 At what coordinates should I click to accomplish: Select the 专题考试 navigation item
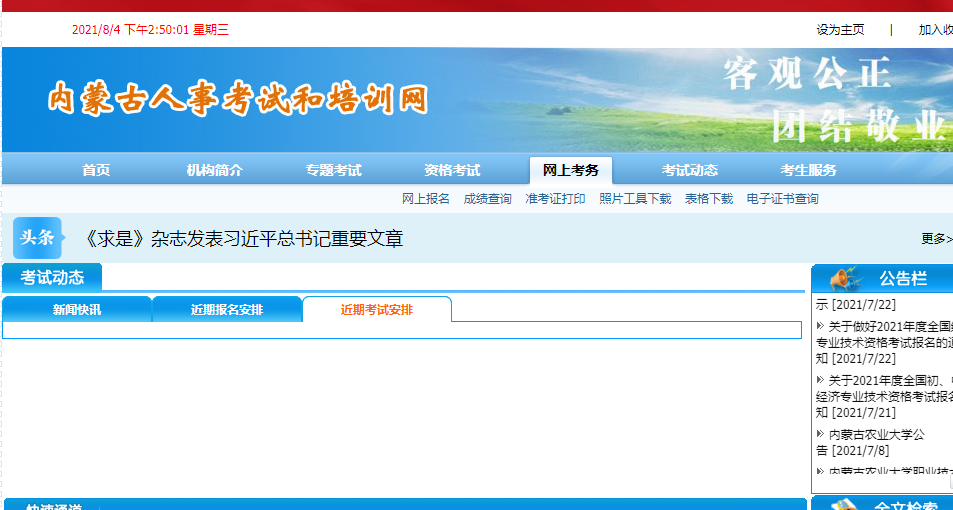point(334,170)
